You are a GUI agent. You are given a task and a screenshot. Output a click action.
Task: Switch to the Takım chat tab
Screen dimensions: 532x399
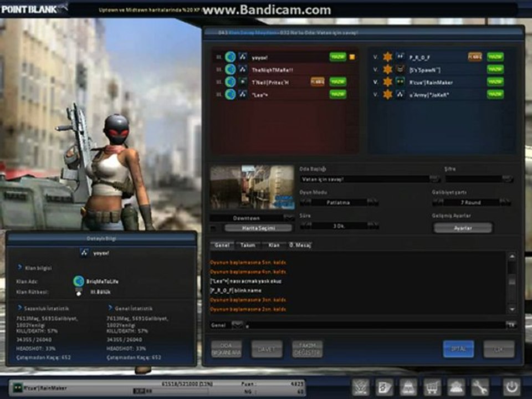[248, 245]
